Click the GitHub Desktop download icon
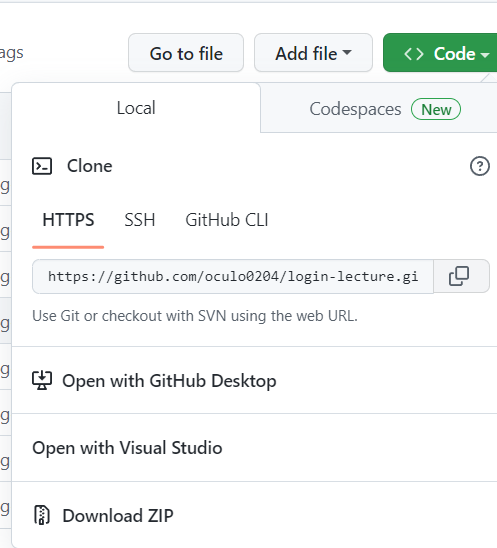Image resolution: width=497 pixels, height=548 pixels. [x=42, y=380]
